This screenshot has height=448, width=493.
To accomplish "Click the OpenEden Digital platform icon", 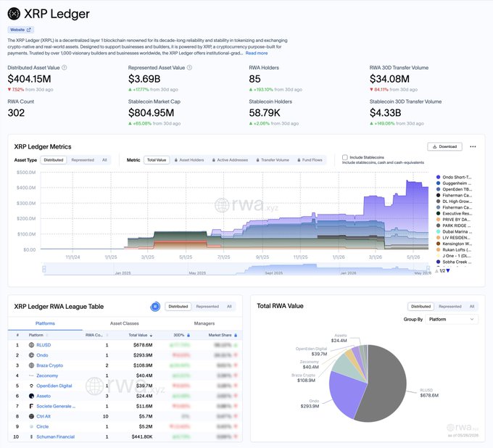I will click(x=31, y=386).
